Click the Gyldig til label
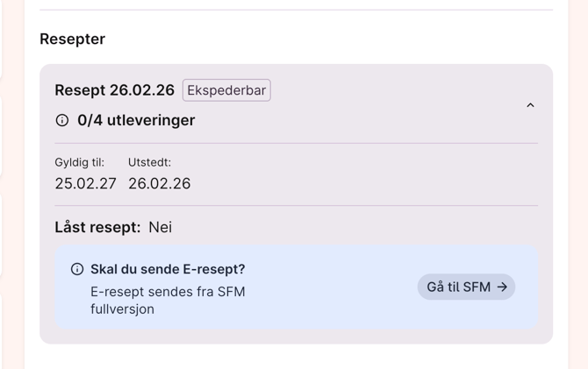Screen dimensions: 588x369 [79, 162]
